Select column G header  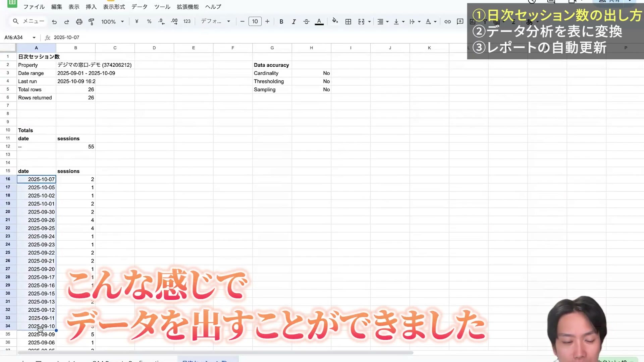[x=272, y=48]
